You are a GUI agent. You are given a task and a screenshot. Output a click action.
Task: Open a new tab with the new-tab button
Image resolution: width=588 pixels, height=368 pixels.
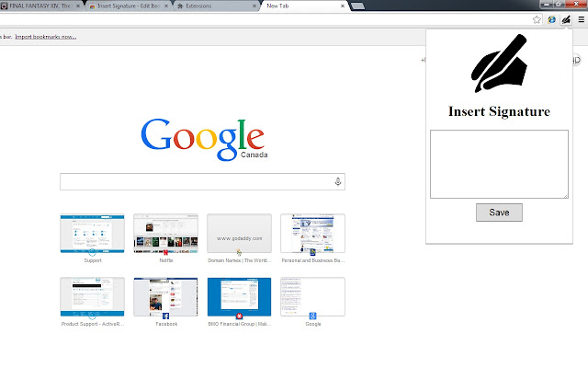pyautogui.click(x=357, y=6)
